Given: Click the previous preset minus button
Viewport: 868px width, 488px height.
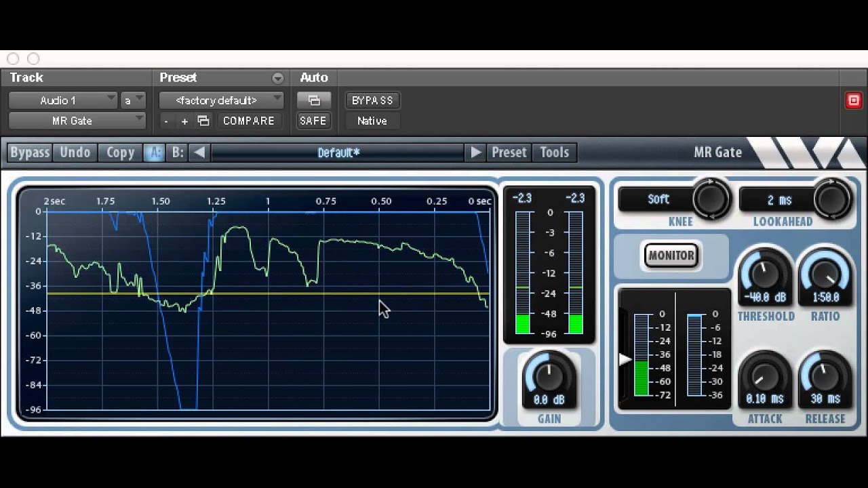Looking at the screenshot, I should (166, 121).
